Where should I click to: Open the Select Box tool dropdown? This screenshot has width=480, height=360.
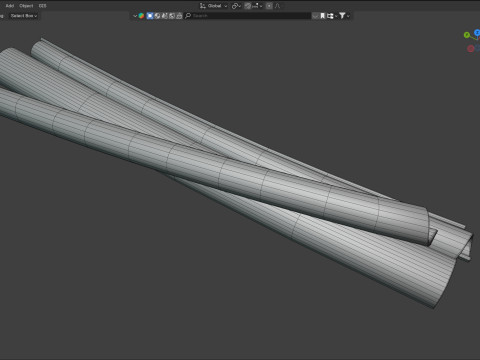pyautogui.click(x=23, y=16)
